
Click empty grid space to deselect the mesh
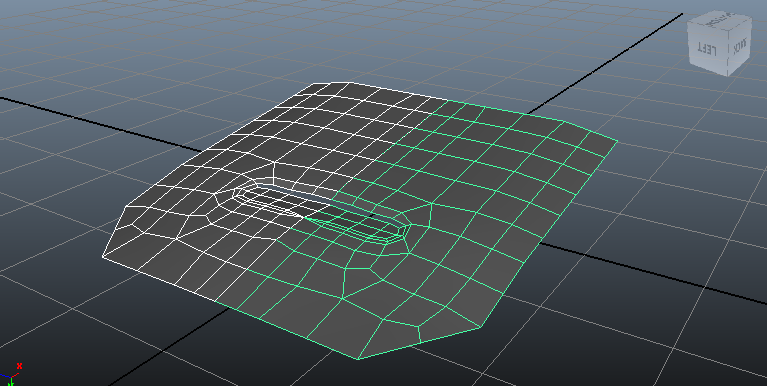tap(636, 342)
